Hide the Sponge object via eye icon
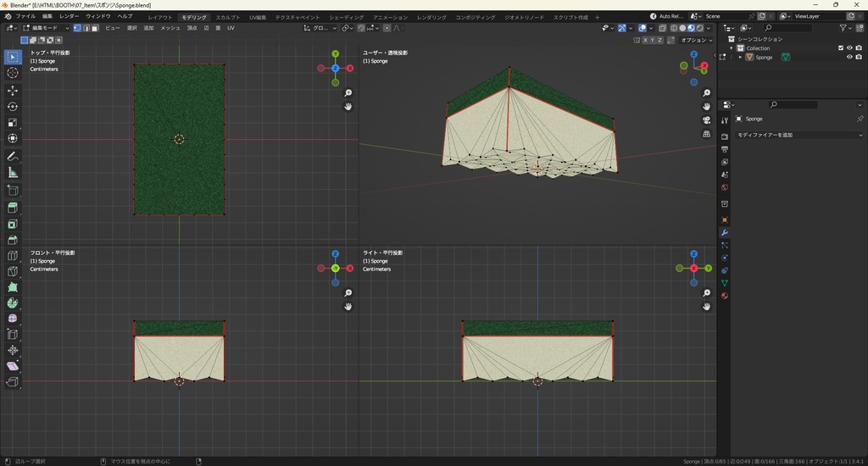This screenshot has width=868, height=466. coord(849,57)
